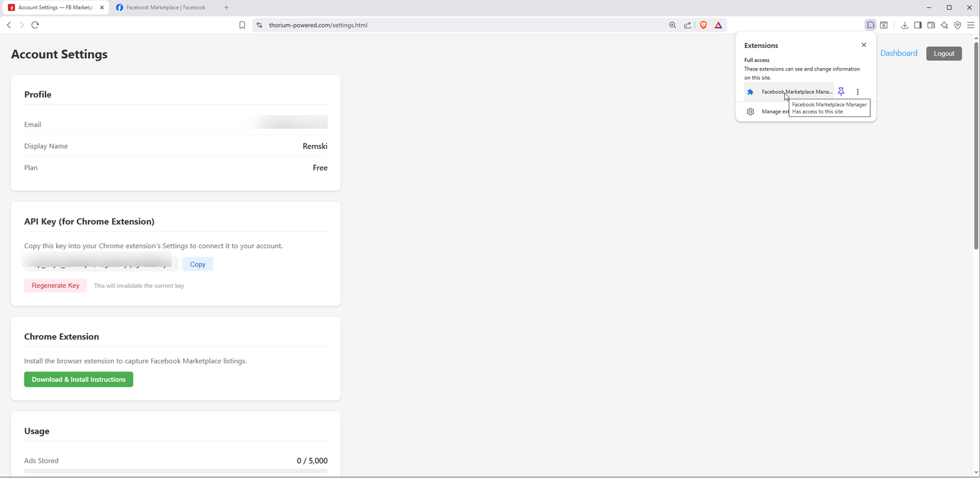The width and height of the screenshot is (980, 478).
Task: Open the Brave Wallet icon
Action: click(x=931, y=25)
